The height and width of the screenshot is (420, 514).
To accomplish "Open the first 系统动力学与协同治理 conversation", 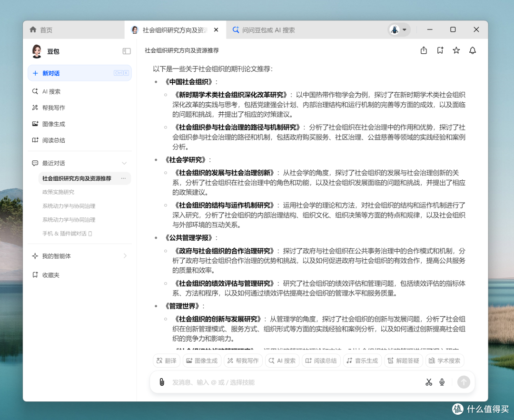I will point(69,206).
